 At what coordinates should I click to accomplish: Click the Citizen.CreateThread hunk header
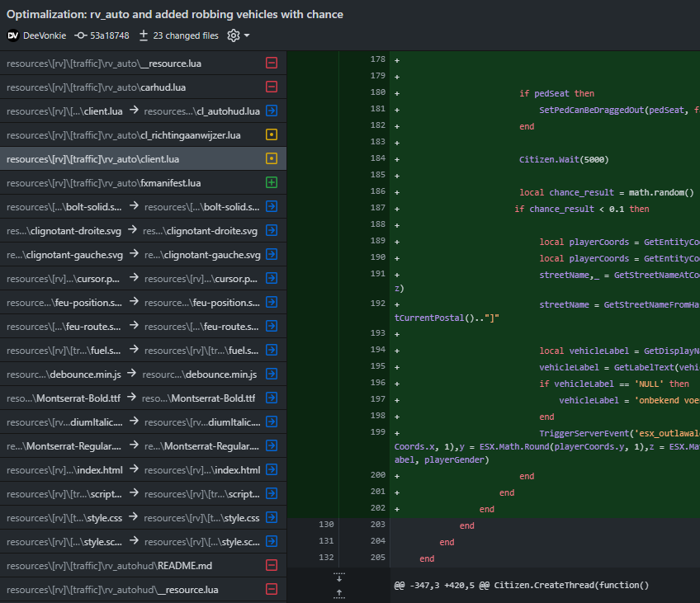click(522, 585)
